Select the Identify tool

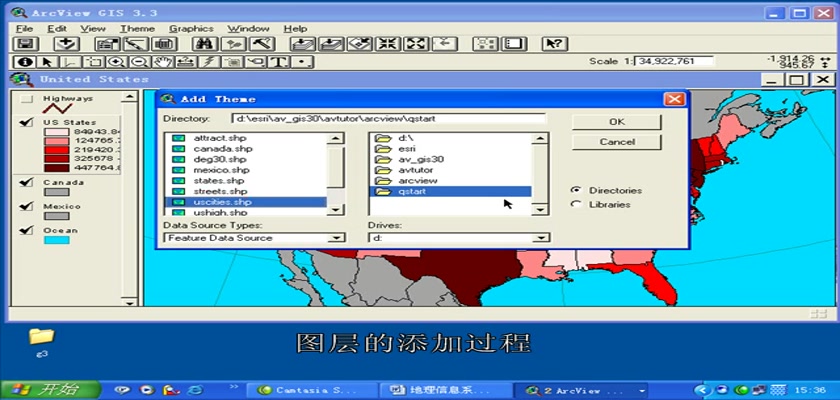pos(24,62)
